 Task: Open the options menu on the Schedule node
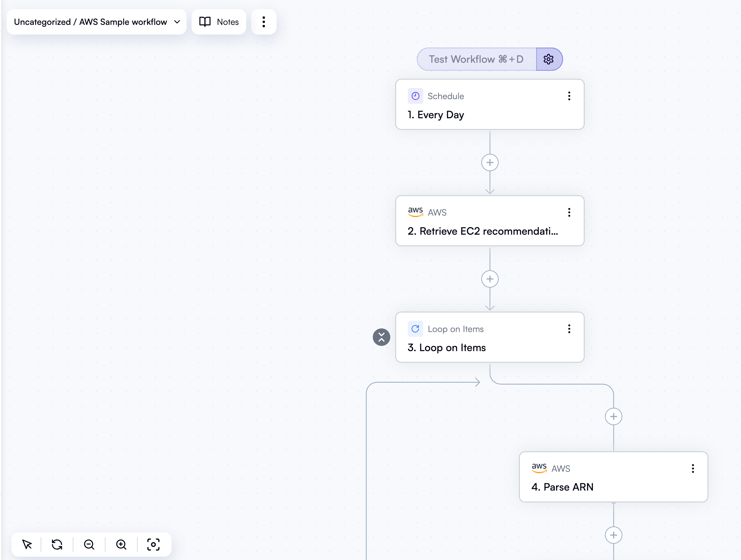569,96
